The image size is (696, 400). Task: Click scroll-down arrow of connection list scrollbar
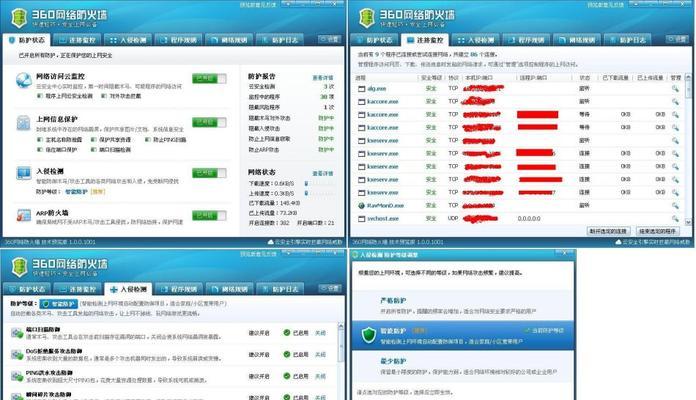pyautogui.click(x=688, y=222)
